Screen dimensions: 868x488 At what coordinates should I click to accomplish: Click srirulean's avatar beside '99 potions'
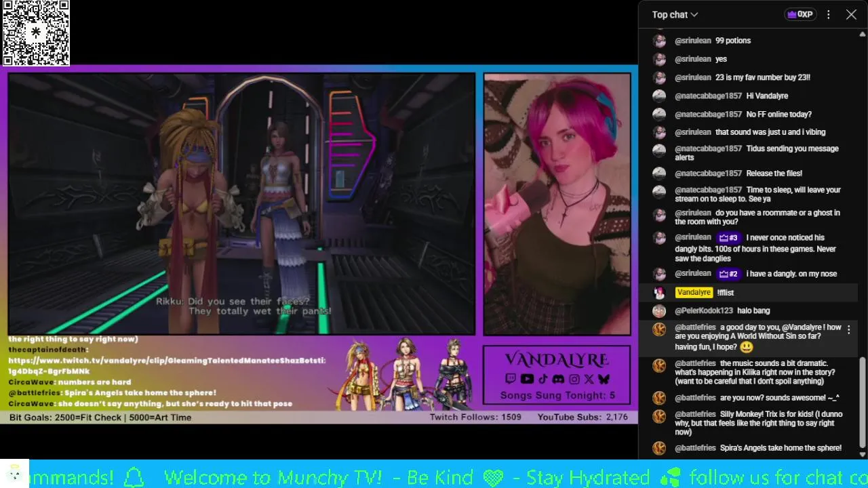pyautogui.click(x=659, y=41)
